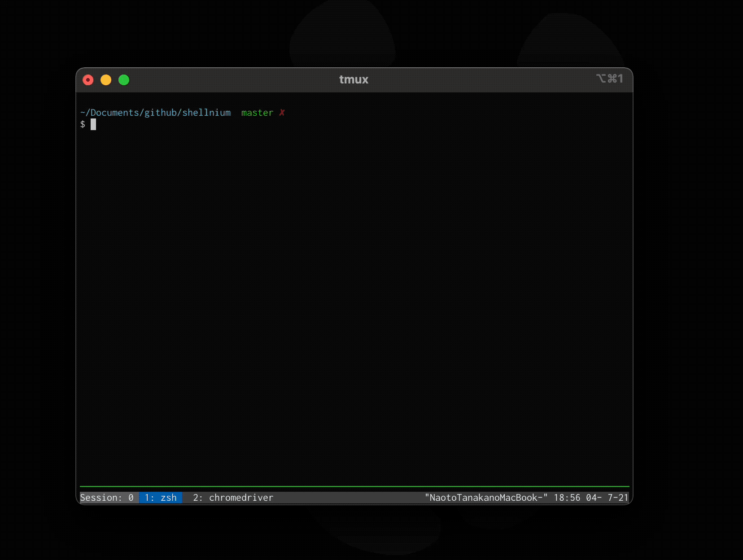The height and width of the screenshot is (560, 743).
Task: Click the green zoom traffic light button
Action: (x=124, y=79)
